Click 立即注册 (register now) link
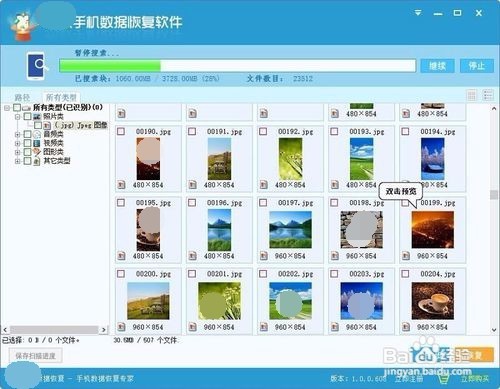This screenshot has height=389, width=500. 409,379
